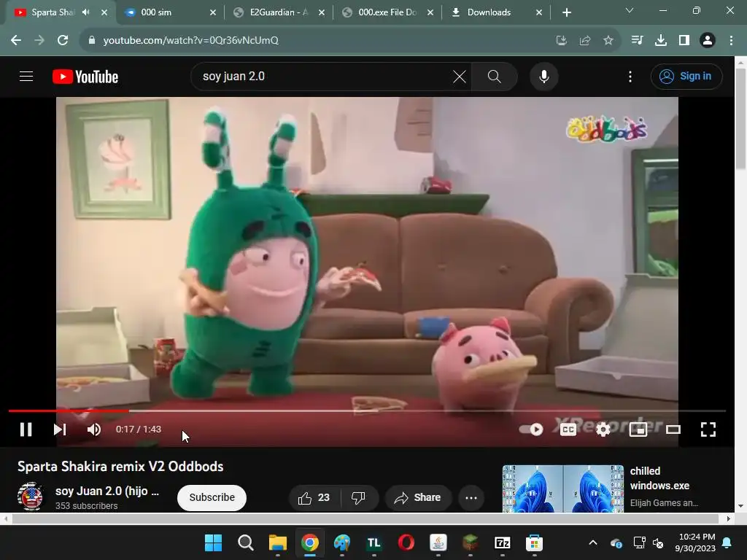Viewport: 747px width, 560px height.
Task: Toggle Chrome side panel
Action: 684,41
